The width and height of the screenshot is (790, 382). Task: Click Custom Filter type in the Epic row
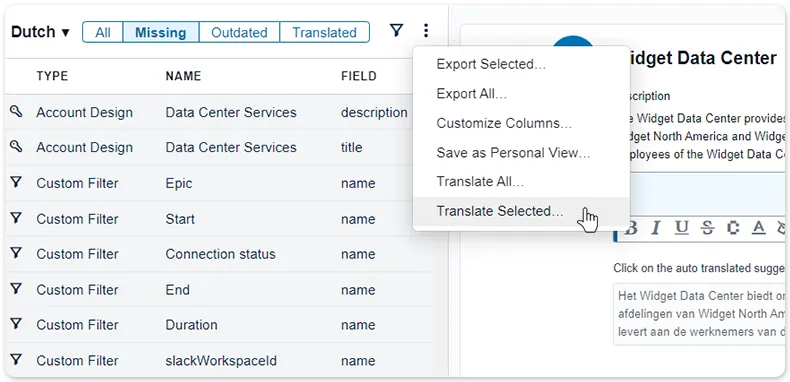77,183
